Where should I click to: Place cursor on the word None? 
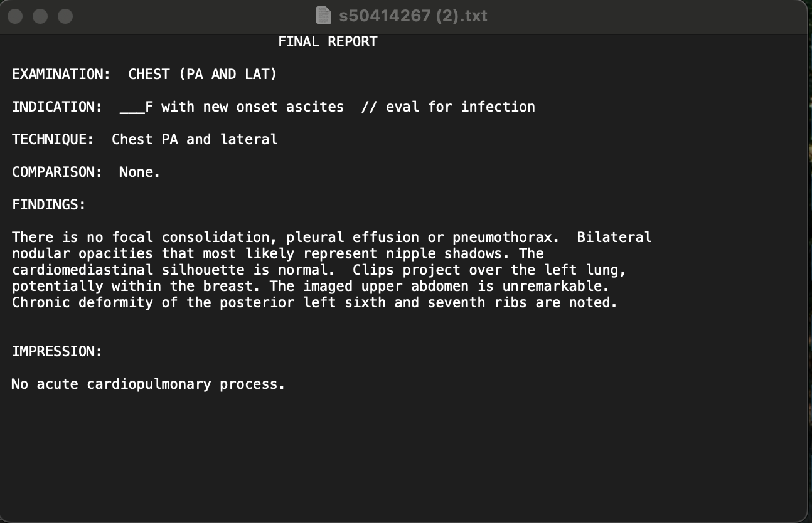point(139,172)
